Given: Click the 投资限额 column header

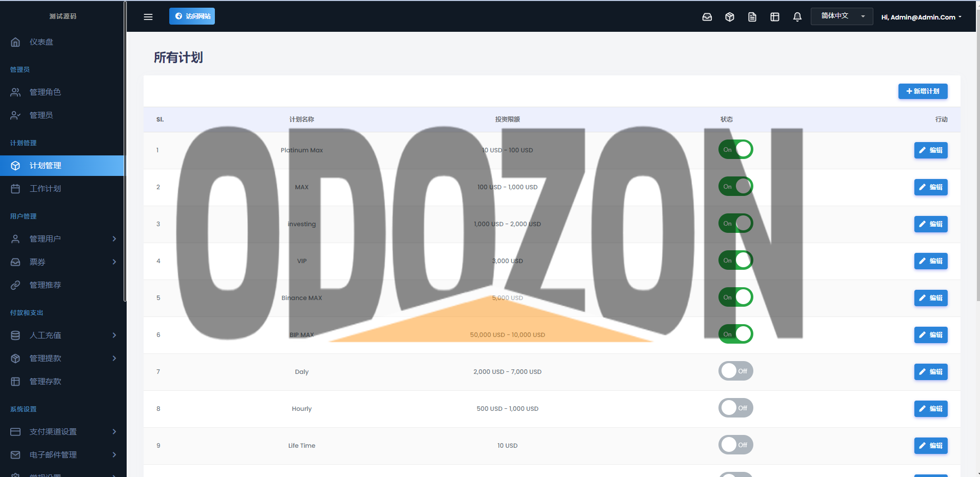Looking at the screenshot, I should pyautogui.click(x=507, y=120).
